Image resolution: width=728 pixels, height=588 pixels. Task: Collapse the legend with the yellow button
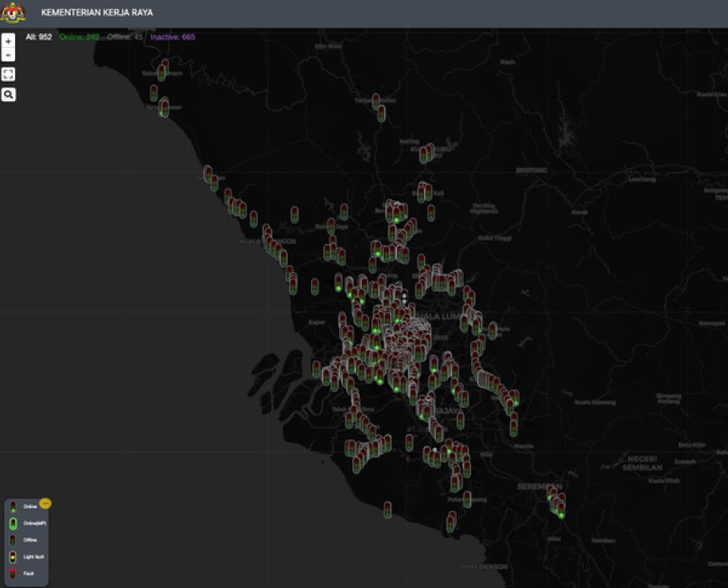click(x=45, y=503)
